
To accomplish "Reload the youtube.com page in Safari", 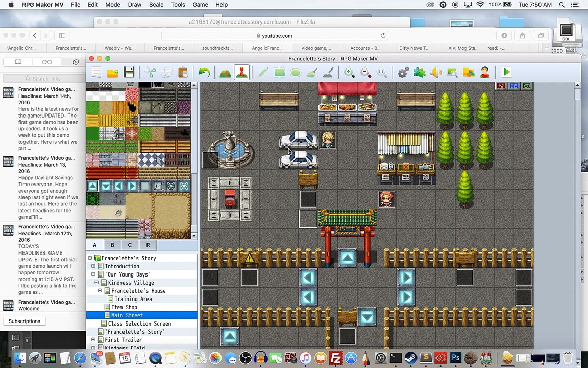I will point(383,36).
